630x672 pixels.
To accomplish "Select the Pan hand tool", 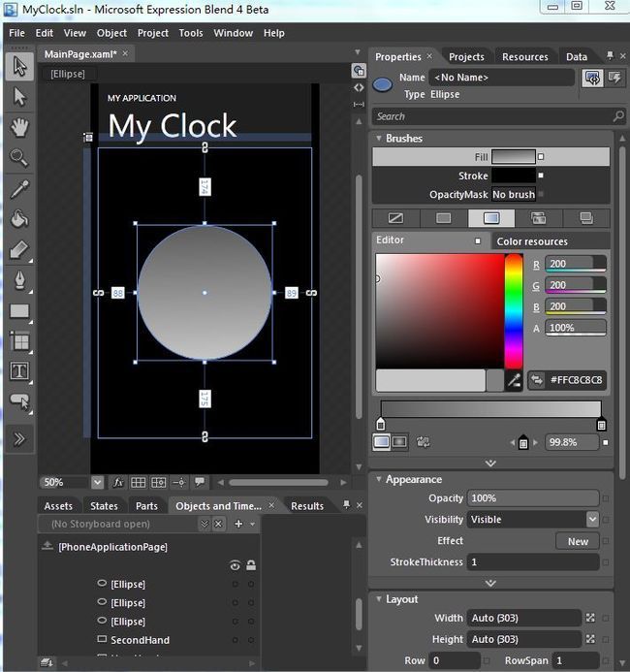I will tap(19, 128).
